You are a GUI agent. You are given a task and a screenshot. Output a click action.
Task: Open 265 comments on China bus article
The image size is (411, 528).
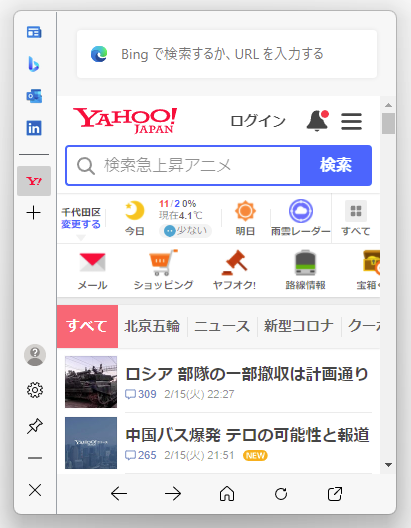141,455
